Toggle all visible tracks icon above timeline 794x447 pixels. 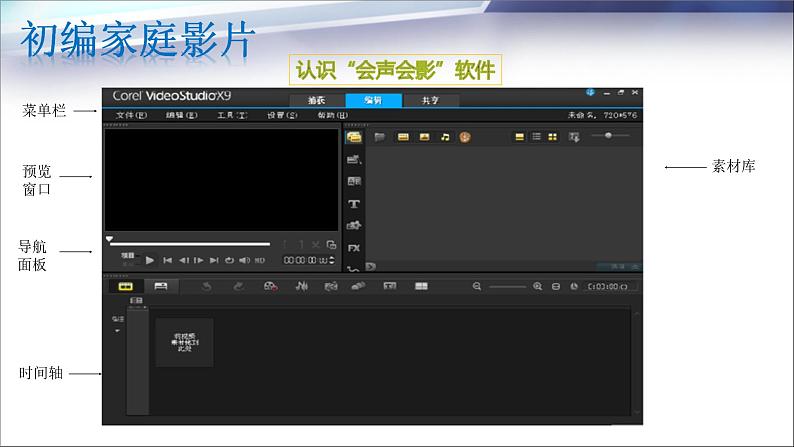click(x=136, y=301)
